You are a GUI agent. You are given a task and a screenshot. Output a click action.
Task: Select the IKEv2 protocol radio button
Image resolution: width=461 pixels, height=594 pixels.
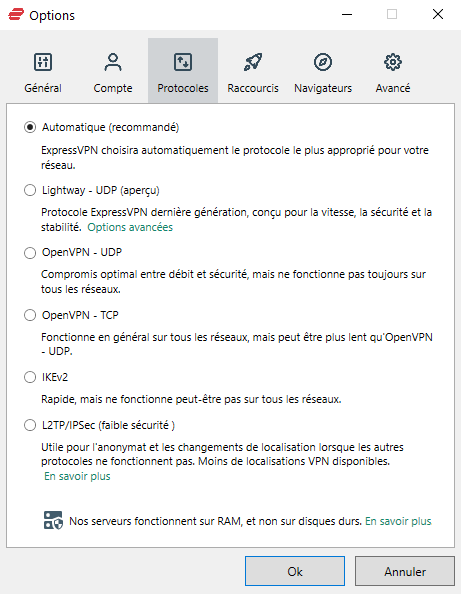[x=30, y=377]
